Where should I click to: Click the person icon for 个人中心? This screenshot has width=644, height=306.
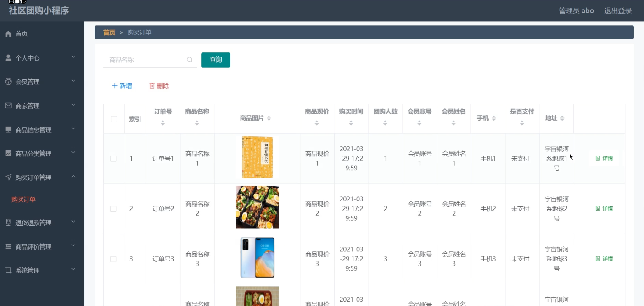tap(8, 58)
